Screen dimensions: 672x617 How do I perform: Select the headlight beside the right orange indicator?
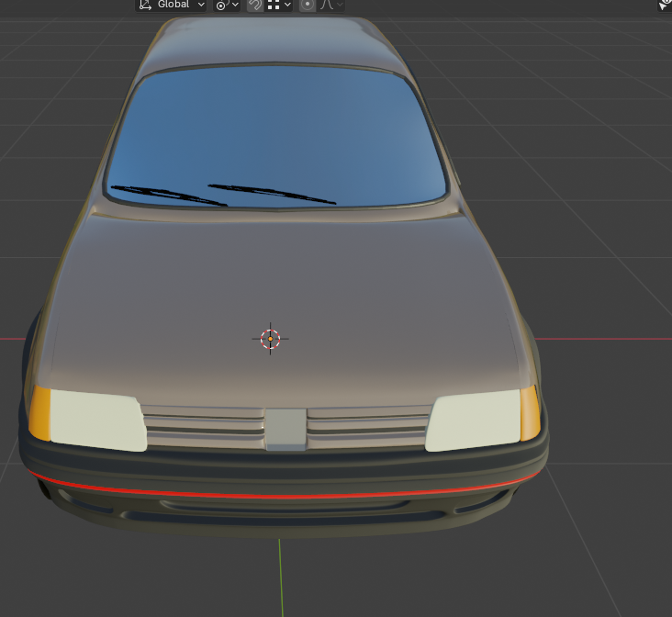pyautogui.click(x=474, y=421)
